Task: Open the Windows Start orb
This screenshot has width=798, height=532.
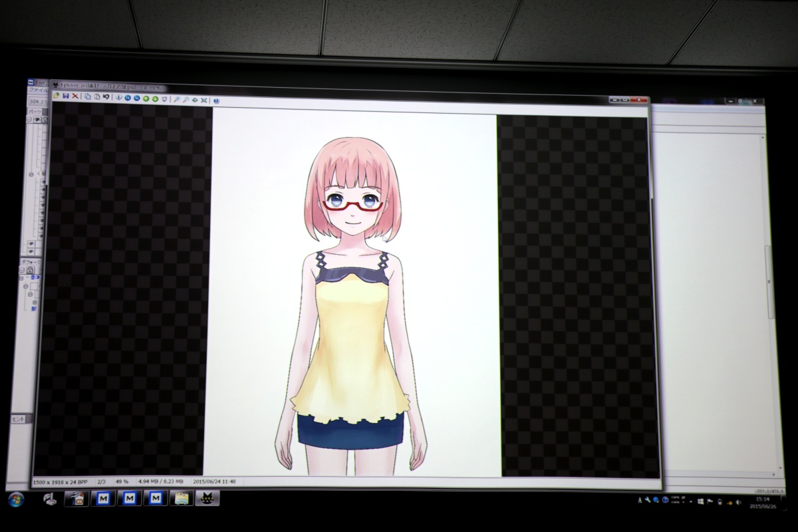Action: point(15,498)
